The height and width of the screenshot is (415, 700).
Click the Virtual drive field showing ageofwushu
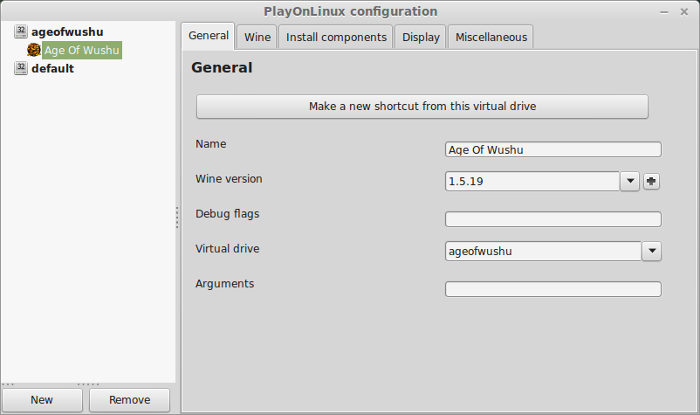[543, 251]
